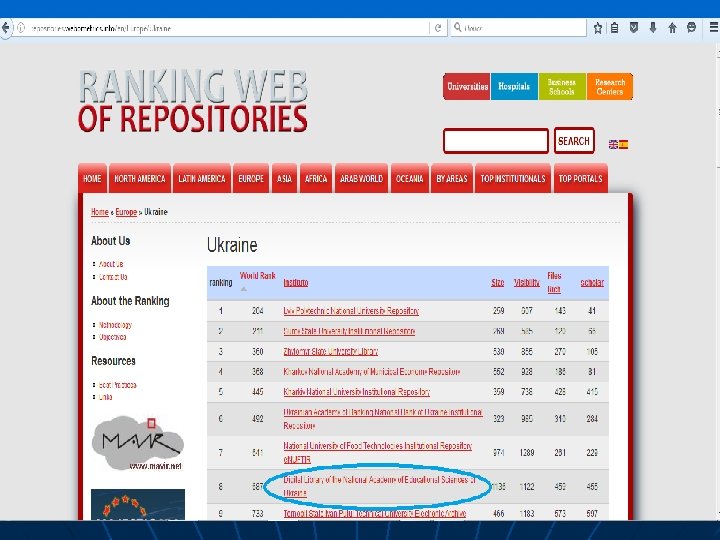Open ARAB WORLD navigation tab
Viewport: 720px width, 540px height.
coord(361,178)
